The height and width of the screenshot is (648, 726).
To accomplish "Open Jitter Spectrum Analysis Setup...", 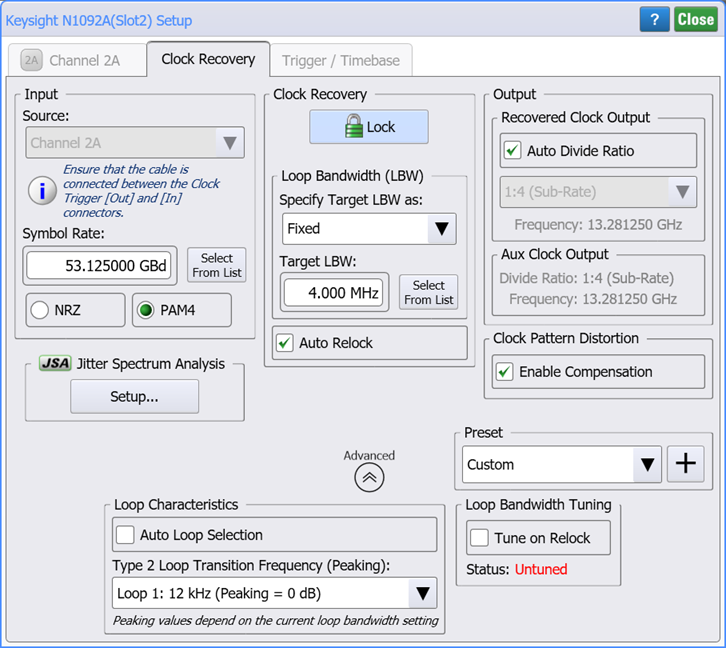I will [135, 396].
